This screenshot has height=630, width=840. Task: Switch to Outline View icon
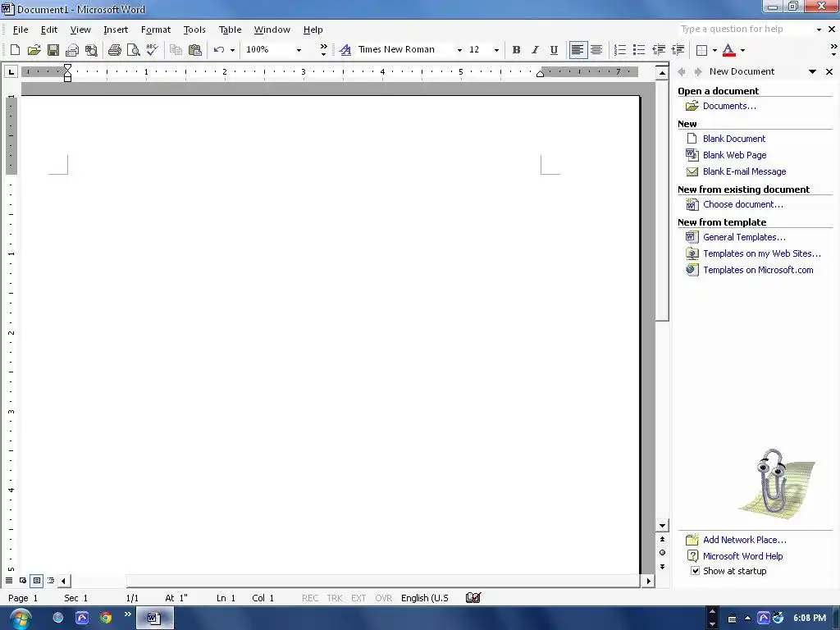pos(51,580)
